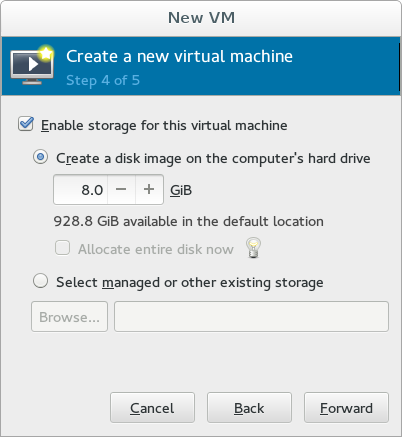Click the Browse... button
Screen dimensions: 402x437
pos(69,317)
